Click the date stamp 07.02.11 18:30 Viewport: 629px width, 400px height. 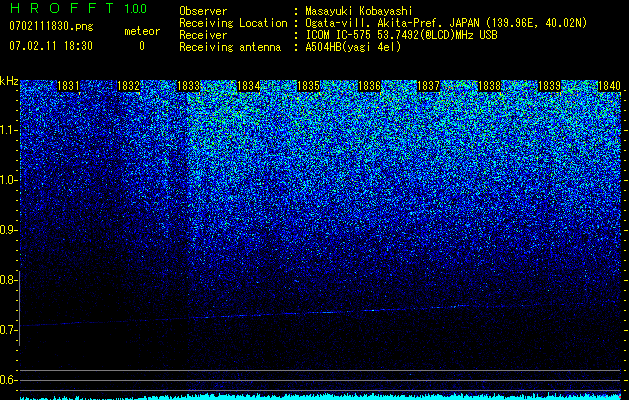51,46
